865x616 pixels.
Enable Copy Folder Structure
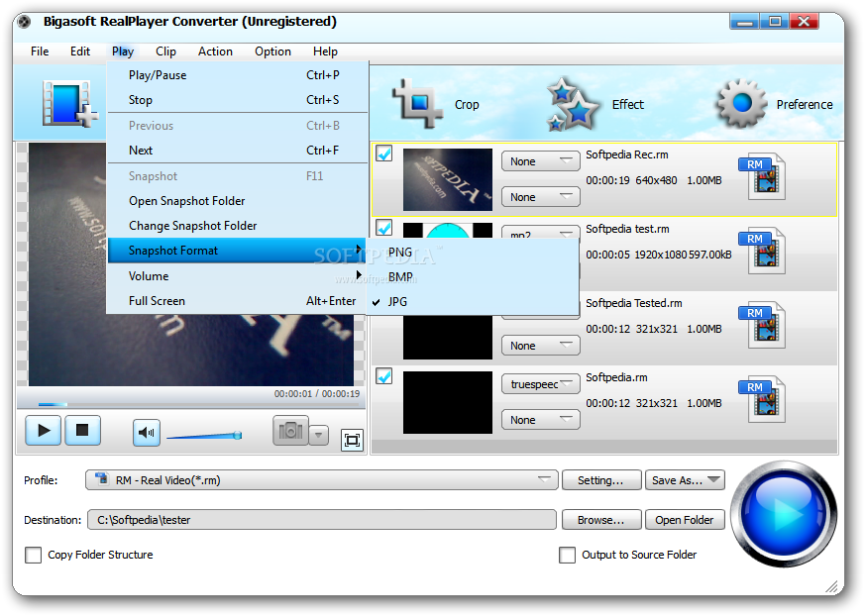coord(33,555)
